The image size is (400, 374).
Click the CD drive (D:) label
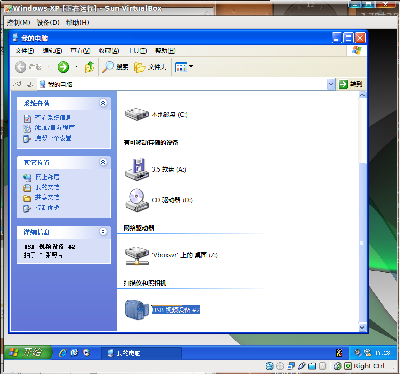[172, 200]
